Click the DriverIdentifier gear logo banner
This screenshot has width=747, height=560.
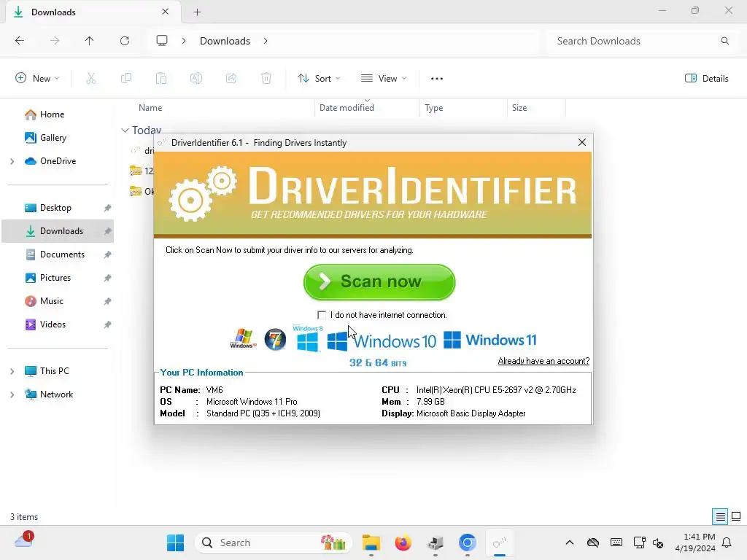tap(373, 194)
